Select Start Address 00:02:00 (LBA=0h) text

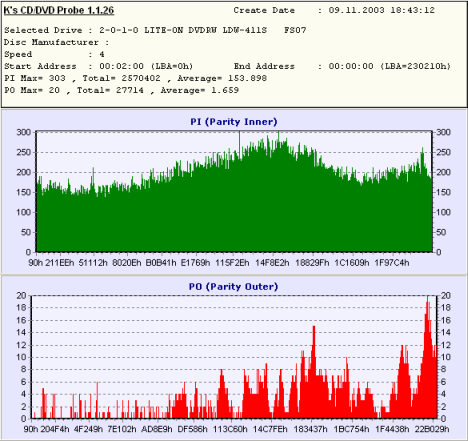pyautogui.click(x=146, y=66)
